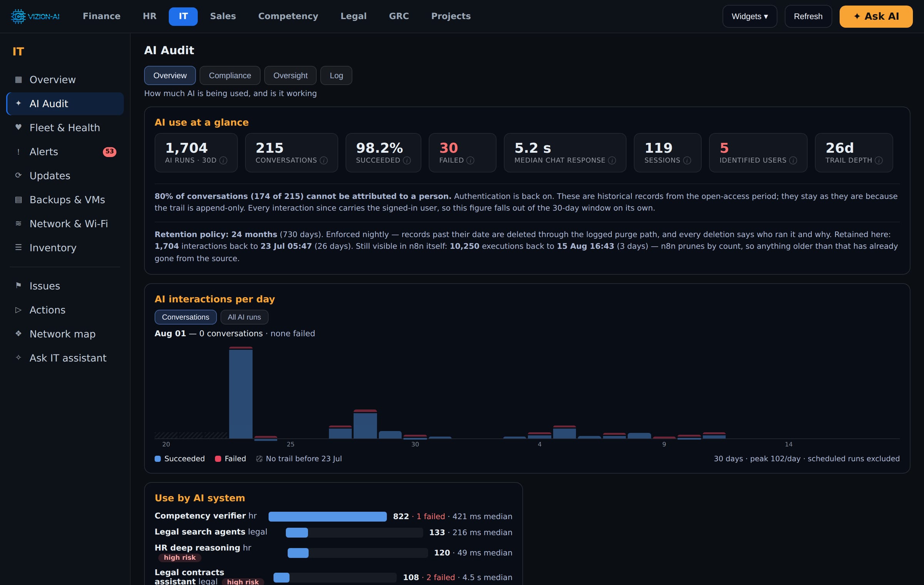Click the Issues flag icon

(x=18, y=286)
